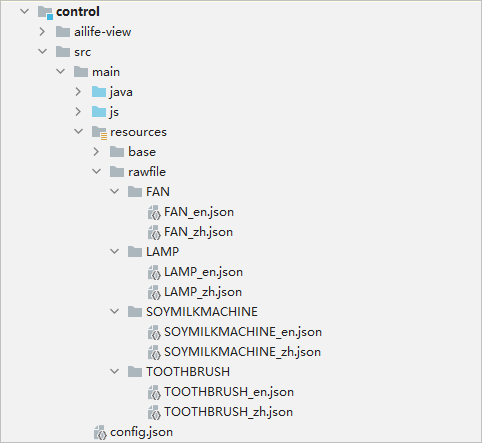This screenshot has width=482, height=443.
Task: Select the SOYMILKMACHINE_en.json file
Action: pos(243,332)
